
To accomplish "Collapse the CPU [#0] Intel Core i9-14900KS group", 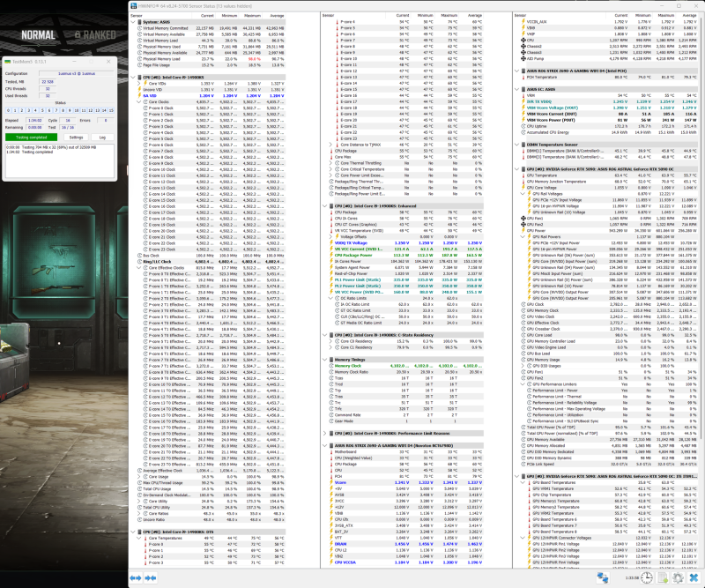I will (133, 77).
